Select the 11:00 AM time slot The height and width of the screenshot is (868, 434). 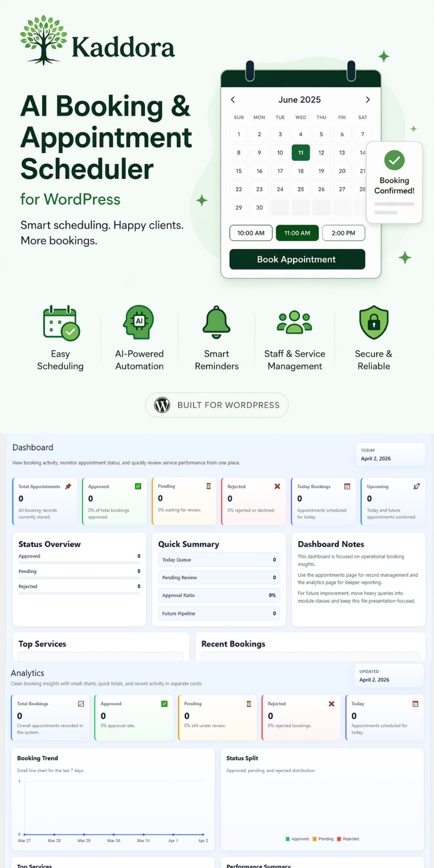297,233
